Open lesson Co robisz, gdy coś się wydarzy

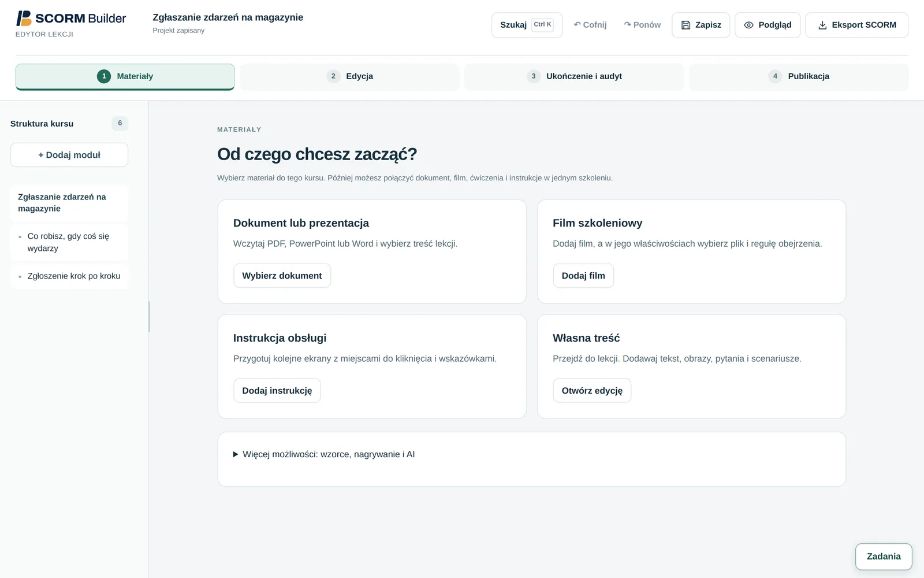(x=69, y=242)
